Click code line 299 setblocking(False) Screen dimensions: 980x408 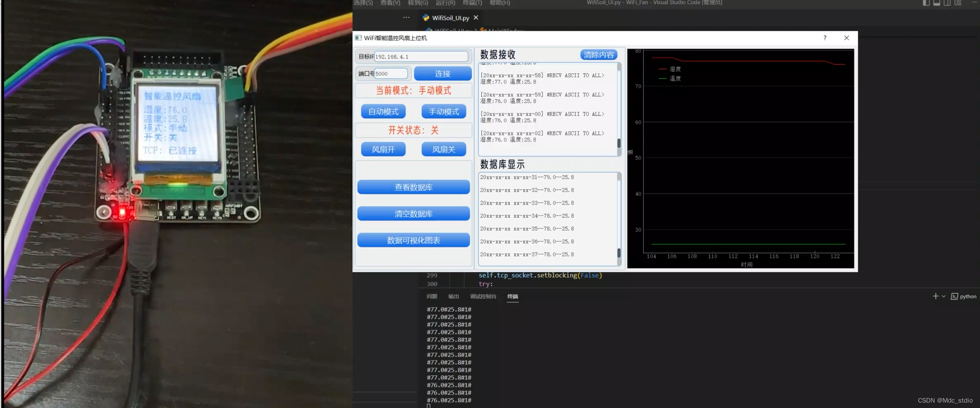coord(540,276)
